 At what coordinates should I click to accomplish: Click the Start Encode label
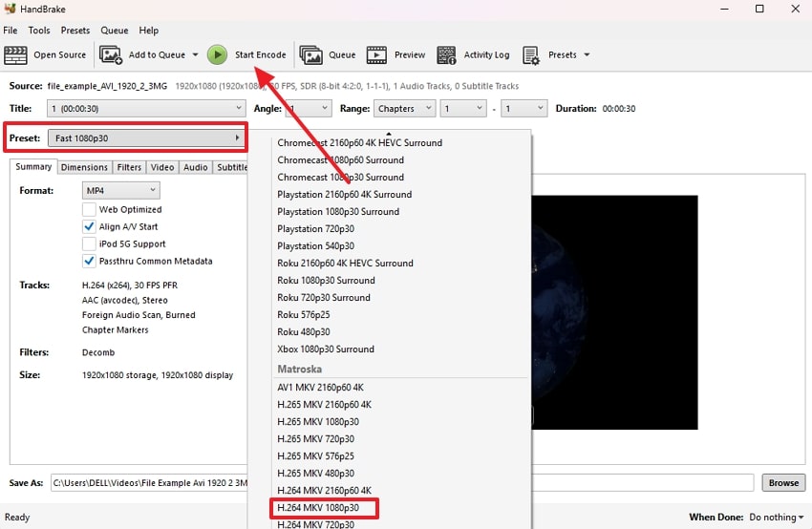pos(260,54)
